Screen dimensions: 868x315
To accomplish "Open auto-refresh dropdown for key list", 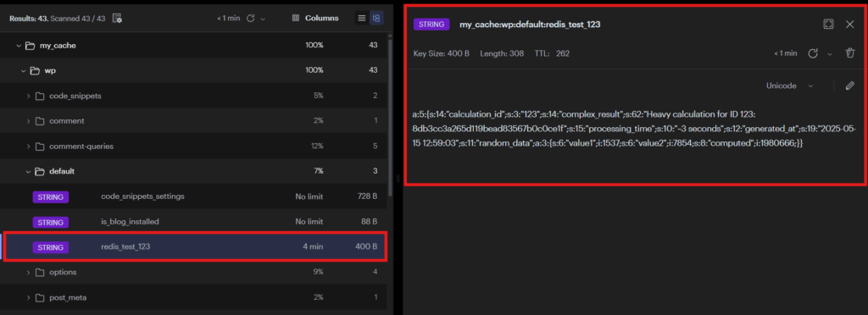I will (263, 19).
